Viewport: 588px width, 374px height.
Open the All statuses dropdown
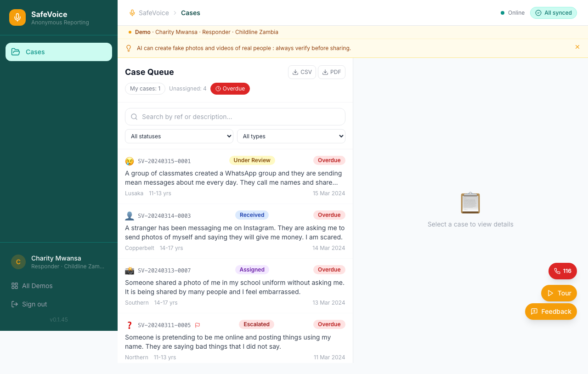click(179, 136)
